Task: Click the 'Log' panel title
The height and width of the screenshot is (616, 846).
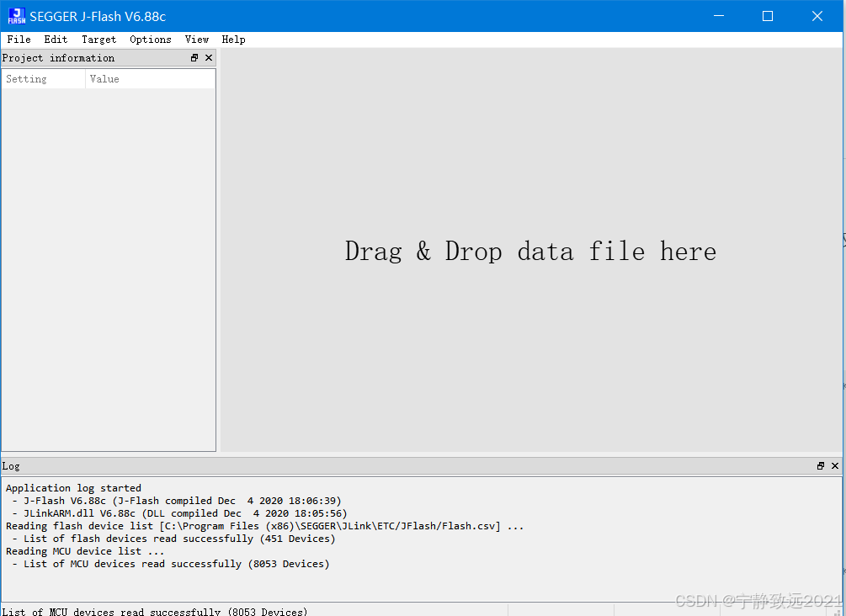Action: click(11, 466)
